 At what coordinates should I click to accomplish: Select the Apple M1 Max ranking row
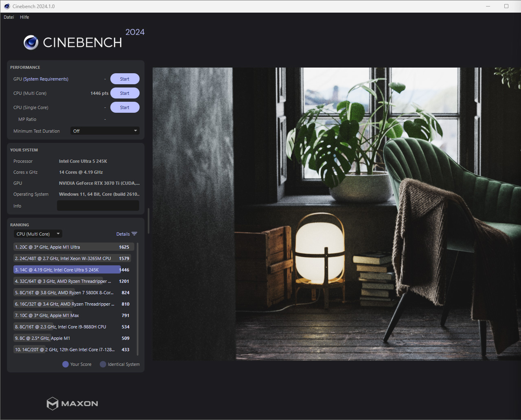point(74,315)
